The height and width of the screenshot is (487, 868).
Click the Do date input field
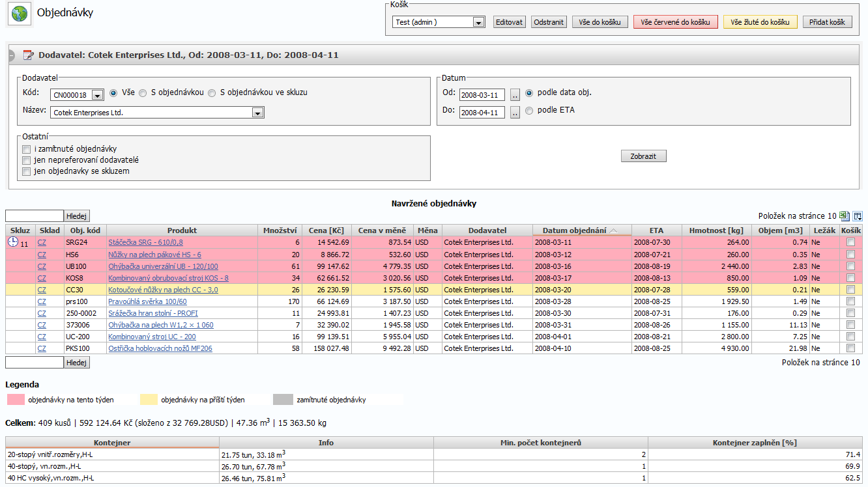click(482, 113)
